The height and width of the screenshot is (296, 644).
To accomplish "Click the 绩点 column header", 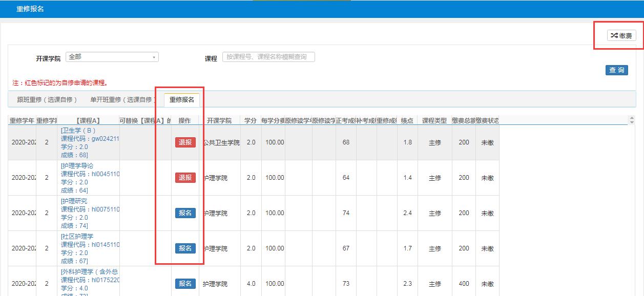I will [x=407, y=121].
